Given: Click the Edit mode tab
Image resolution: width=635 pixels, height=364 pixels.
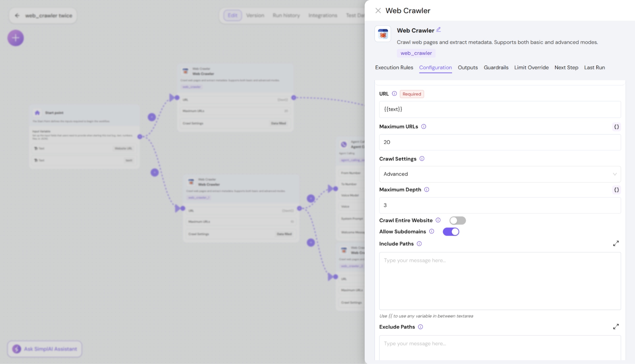Looking at the screenshot, I should click(x=233, y=15).
